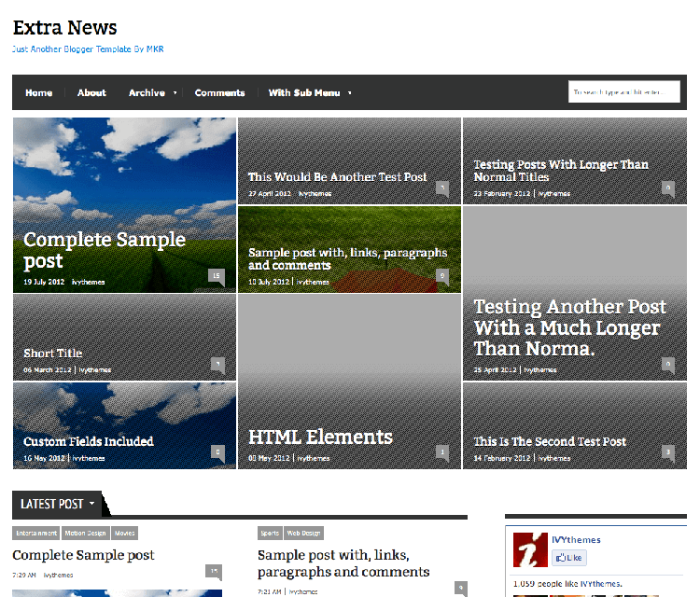Viewport: 700px width, 597px height.
Task: Open Sample post with links featured tile title
Action: click(347, 258)
